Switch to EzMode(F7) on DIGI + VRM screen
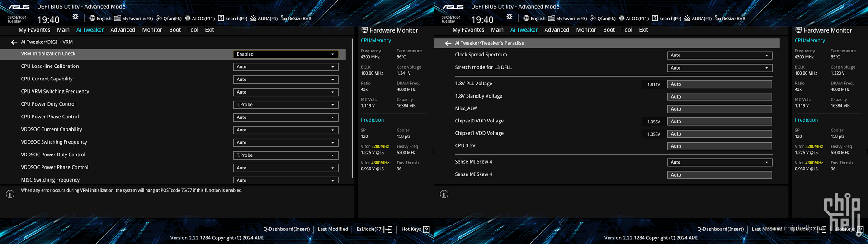This screenshot has height=244, width=868. tap(374, 230)
